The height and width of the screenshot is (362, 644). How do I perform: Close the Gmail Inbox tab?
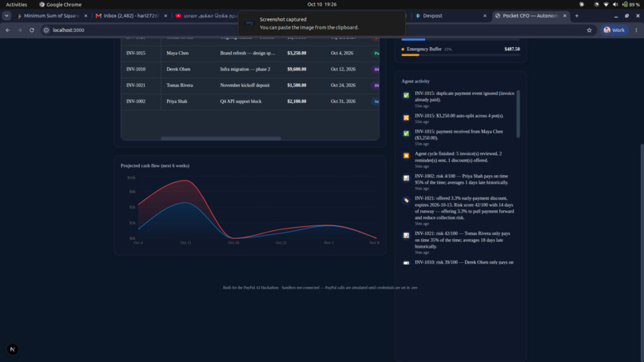click(165, 16)
